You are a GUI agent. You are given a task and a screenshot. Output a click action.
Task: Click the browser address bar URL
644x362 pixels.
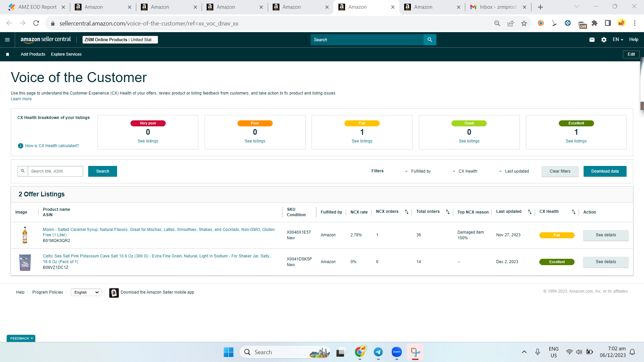pyautogui.click(x=149, y=23)
